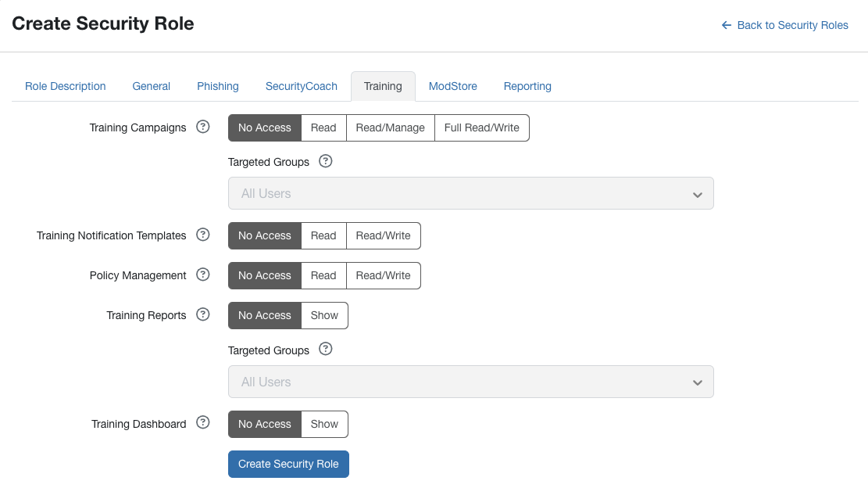The height and width of the screenshot is (488, 868).
Task: Select Full Read/Write for Training Campaigns
Action: point(481,127)
